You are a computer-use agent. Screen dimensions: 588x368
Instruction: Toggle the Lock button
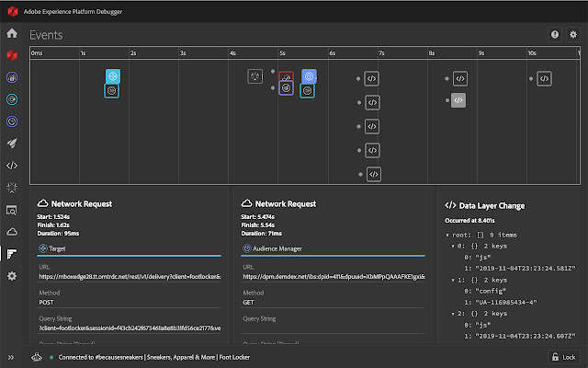click(x=563, y=357)
